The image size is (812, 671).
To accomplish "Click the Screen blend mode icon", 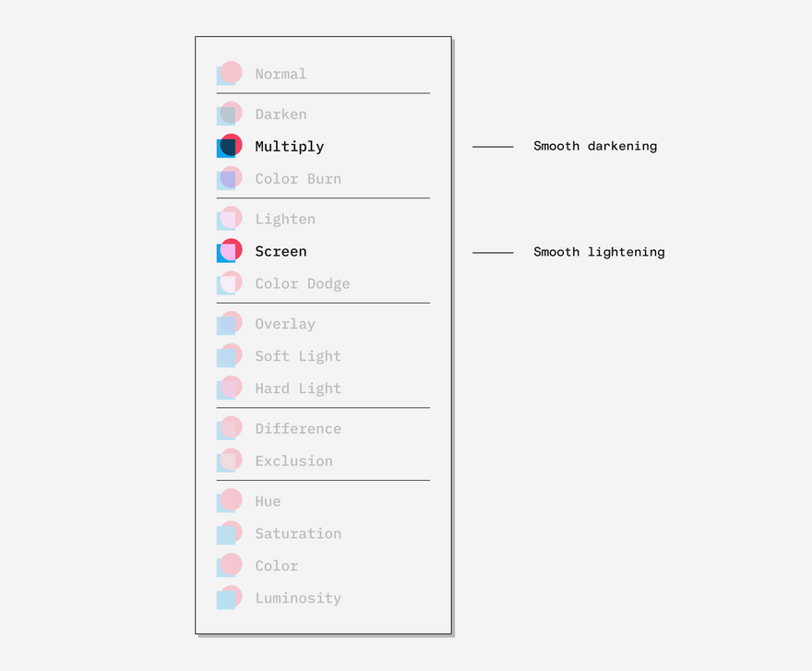I will pyautogui.click(x=230, y=250).
